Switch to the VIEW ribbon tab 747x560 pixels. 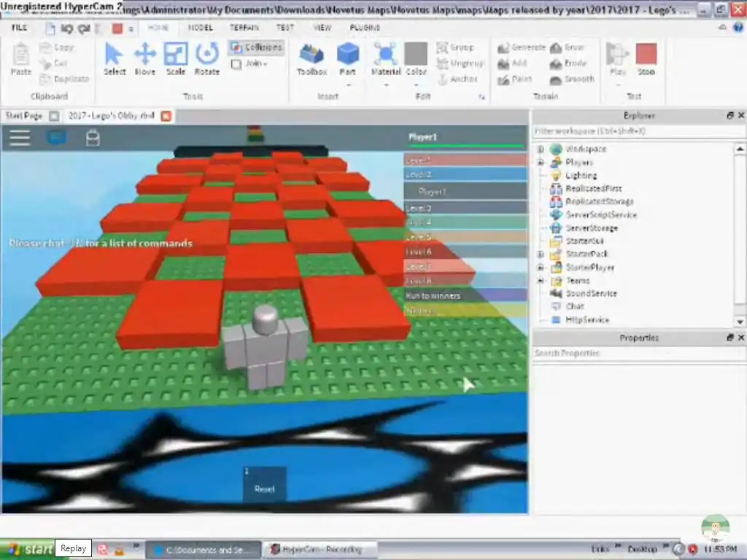tap(322, 28)
